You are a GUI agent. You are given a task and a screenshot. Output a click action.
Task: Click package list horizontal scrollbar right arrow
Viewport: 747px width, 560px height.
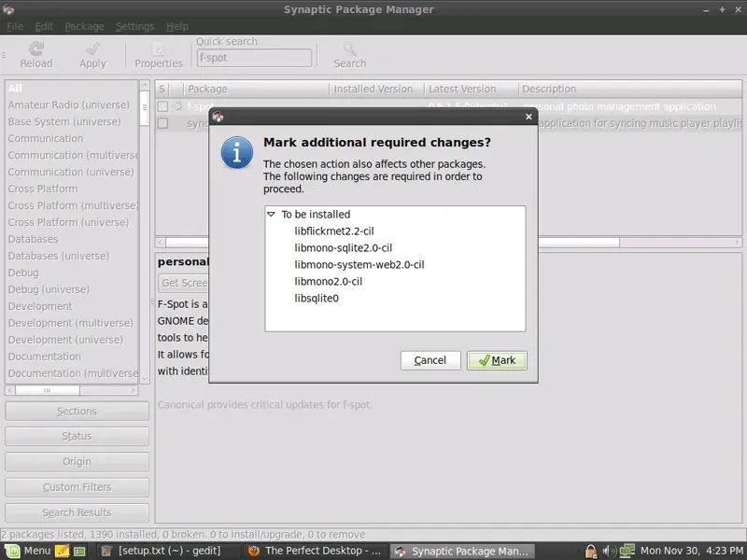pos(737,243)
